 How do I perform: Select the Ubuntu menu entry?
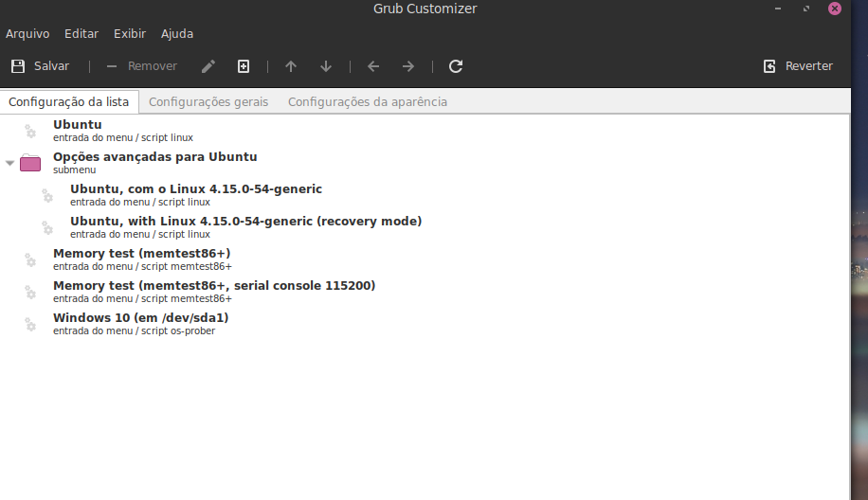(425, 131)
